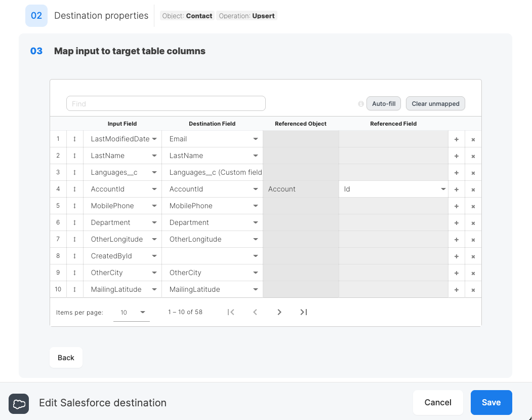Clear unmapped fields
532x420 pixels.
pyautogui.click(x=435, y=103)
